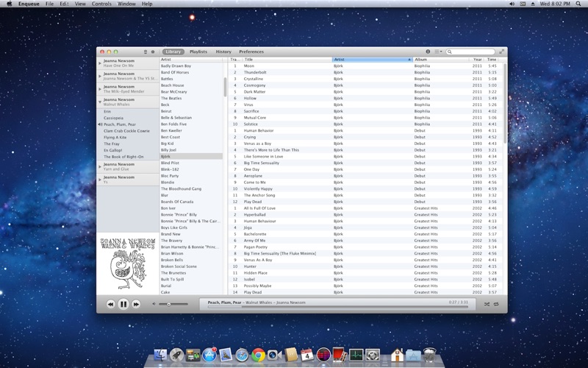Image resolution: width=588 pixels, height=368 pixels.
Task: Select Clam Crab Cockle Cowrie in queue
Action: (x=127, y=131)
